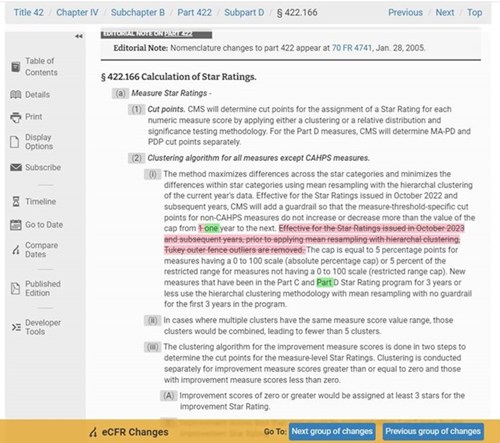Open Display Options sidebar label
Viewport: 500px width, 443px height.
point(39,142)
